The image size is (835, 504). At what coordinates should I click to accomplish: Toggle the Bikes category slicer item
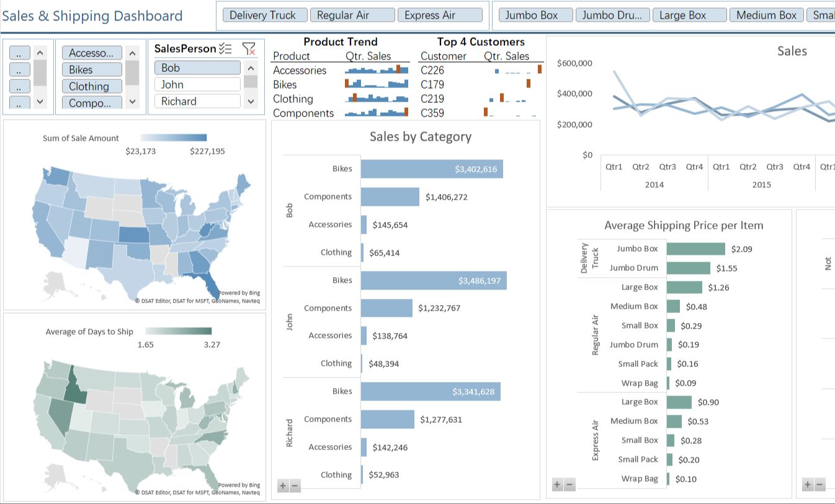[x=92, y=70]
